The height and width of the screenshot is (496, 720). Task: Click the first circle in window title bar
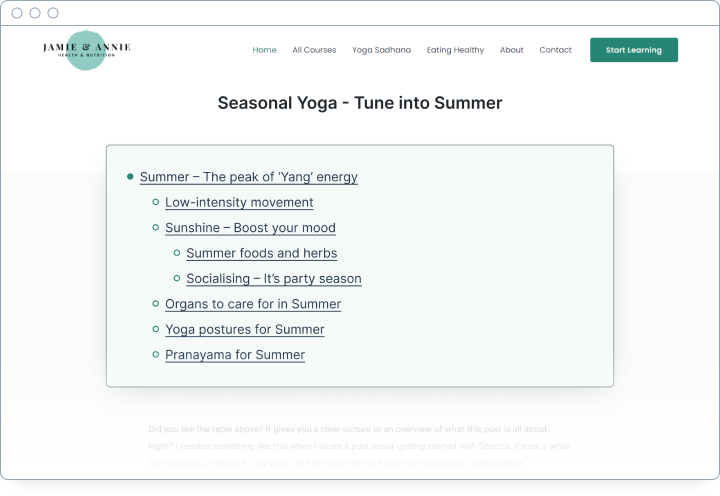coord(17,13)
